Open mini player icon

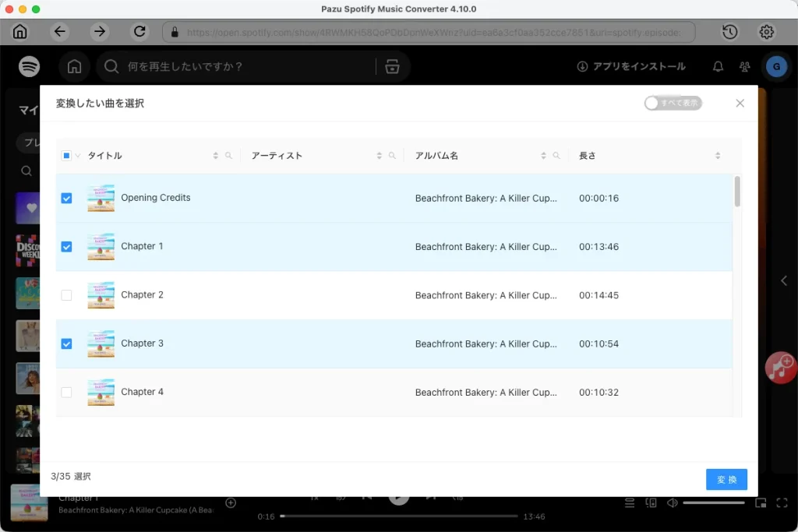pos(761,503)
